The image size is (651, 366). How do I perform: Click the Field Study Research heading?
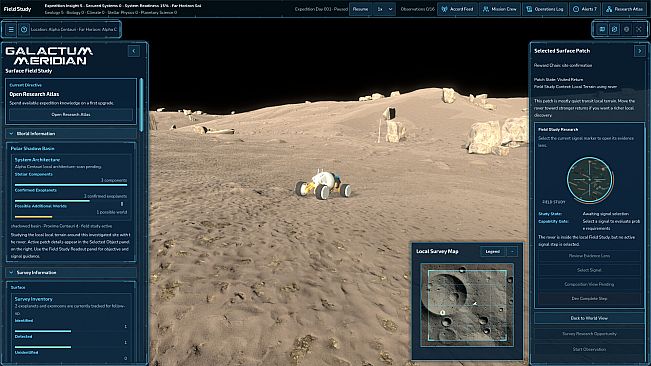558,129
